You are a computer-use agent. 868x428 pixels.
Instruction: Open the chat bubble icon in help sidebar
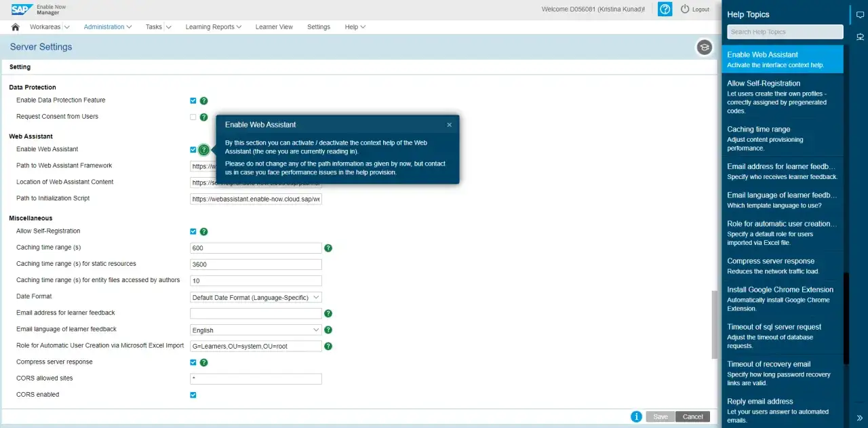tap(860, 15)
